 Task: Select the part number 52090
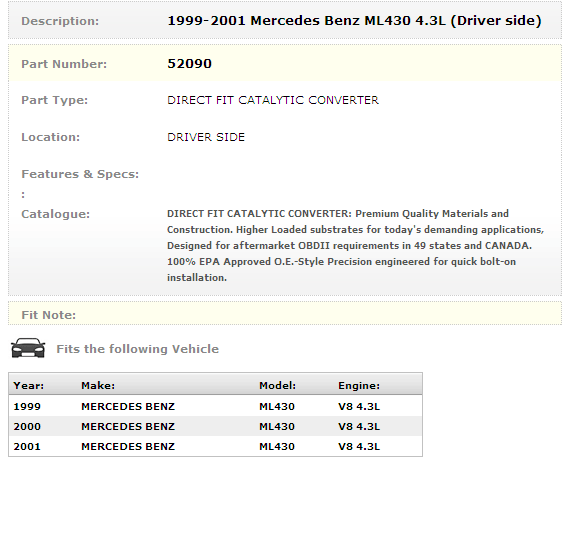tap(189, 64)
